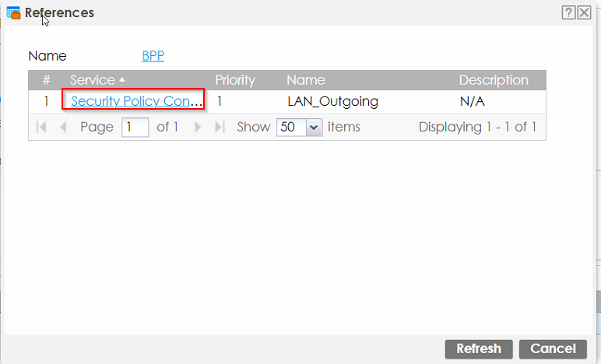This screenshot has height=364, width=601.
Task: Expand the Show items per page dropdown
Action: (314, 127)
